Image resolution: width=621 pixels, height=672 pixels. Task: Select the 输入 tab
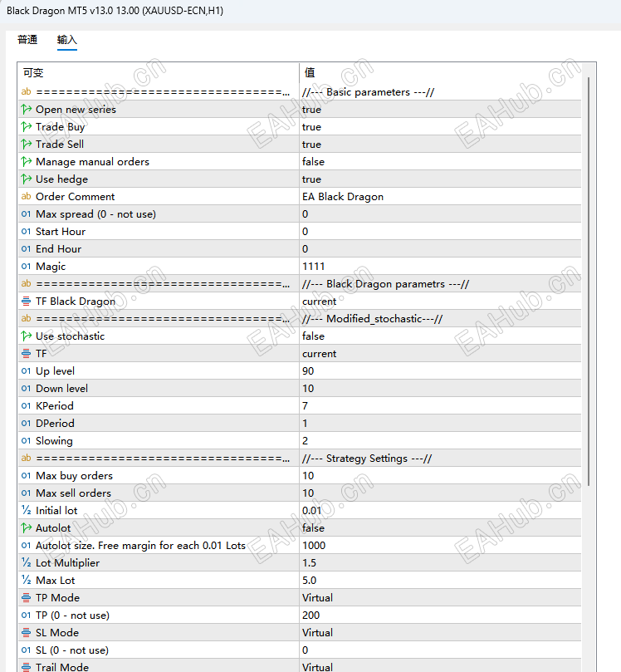[66, 40]
